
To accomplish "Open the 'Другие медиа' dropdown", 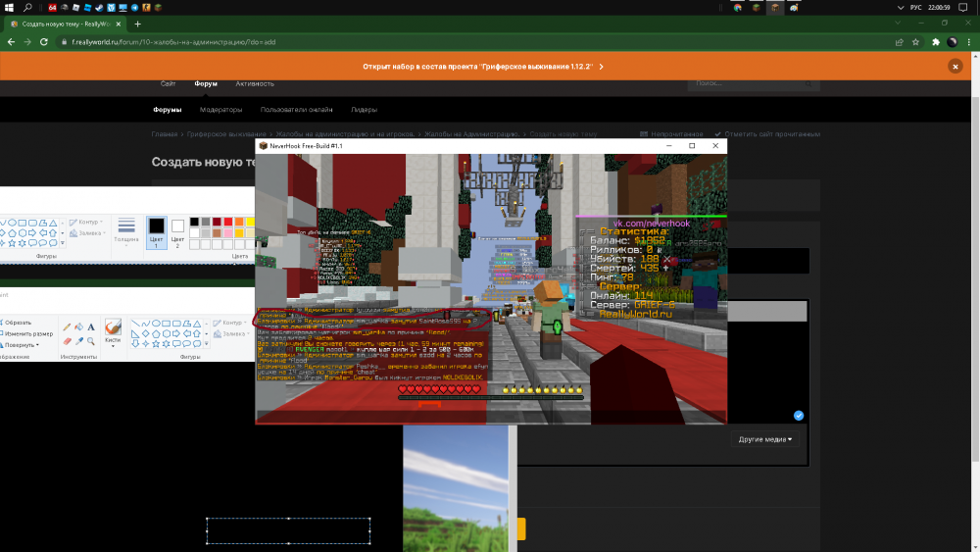I will (x=765, y=439).
